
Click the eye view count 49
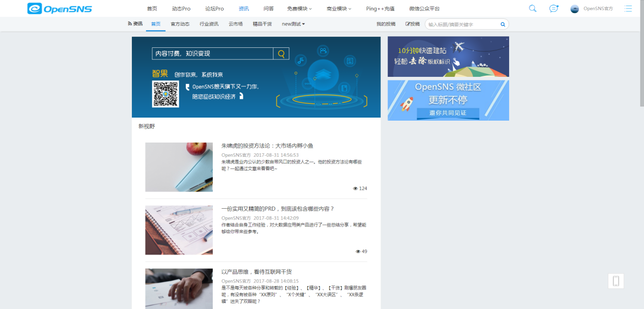click(x=361, y=251)
